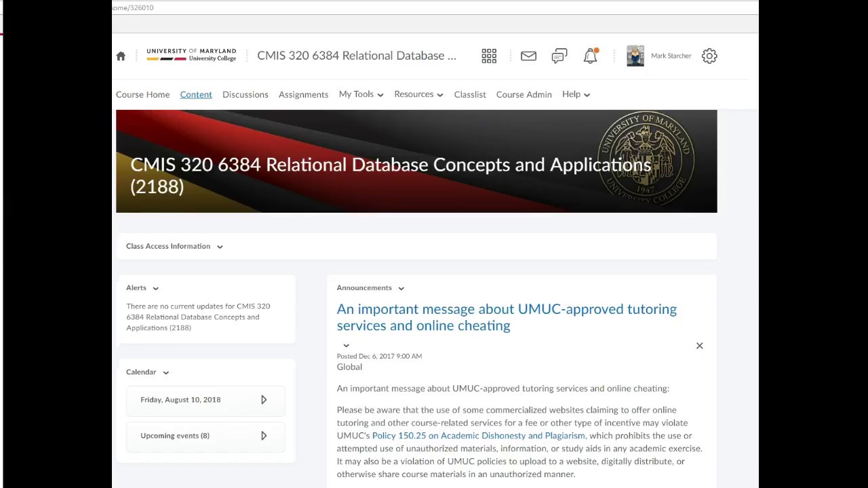Click the 'Global' label under posted date

(349, 367)
